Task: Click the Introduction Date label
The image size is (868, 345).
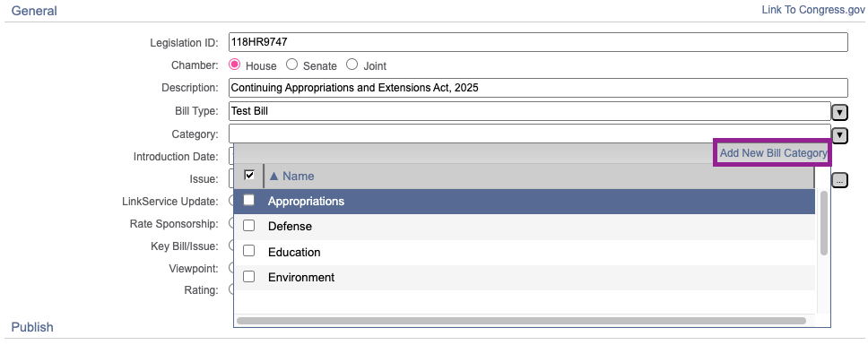Action: 176,157
